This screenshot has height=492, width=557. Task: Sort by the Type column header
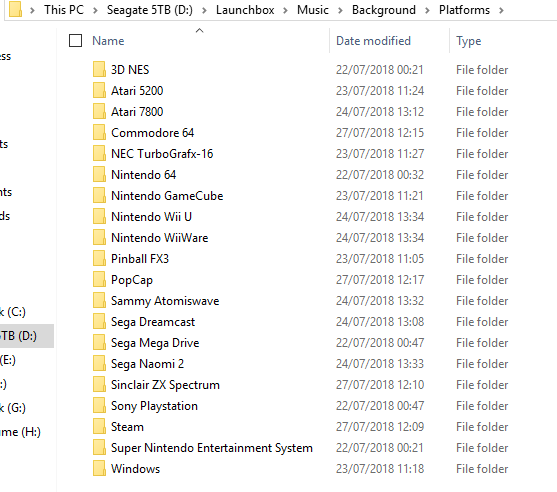469,41
